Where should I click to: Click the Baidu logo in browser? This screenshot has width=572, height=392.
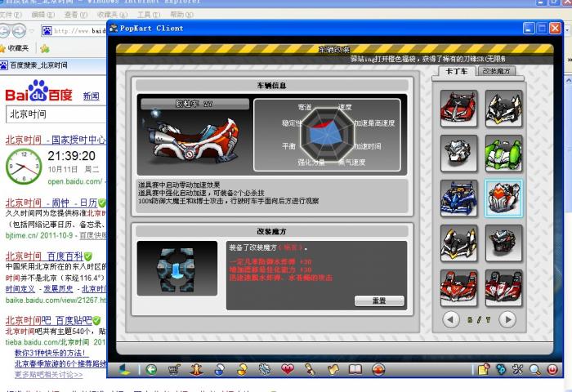[38, 91]
